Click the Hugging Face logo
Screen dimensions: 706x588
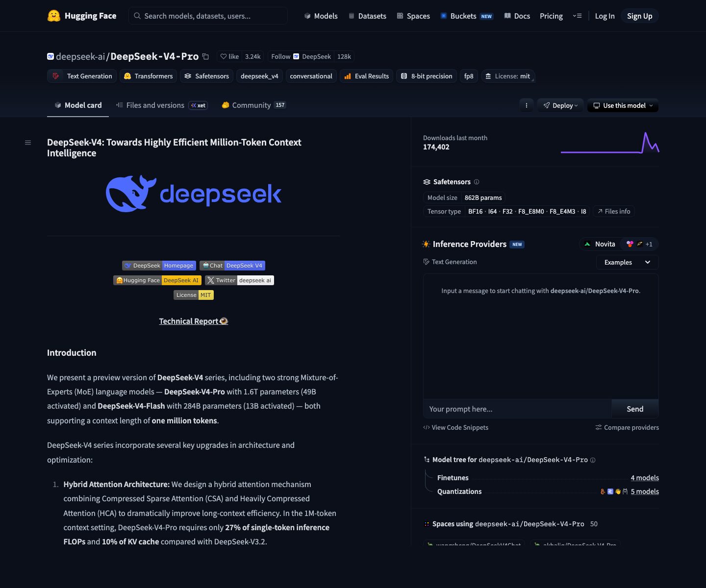click(82, 16)
